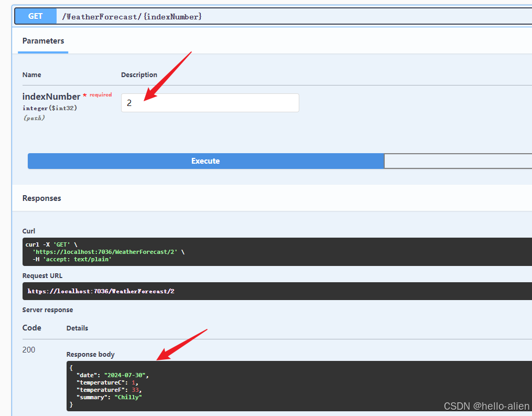Viewport: 532px width, 416px height.
Task: Click the Responses section header
Action: [41, 198]
